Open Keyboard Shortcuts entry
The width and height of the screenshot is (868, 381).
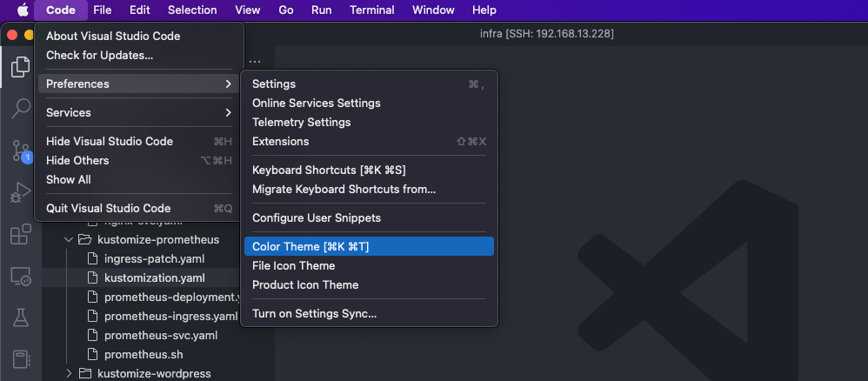[x=369, y=170]
